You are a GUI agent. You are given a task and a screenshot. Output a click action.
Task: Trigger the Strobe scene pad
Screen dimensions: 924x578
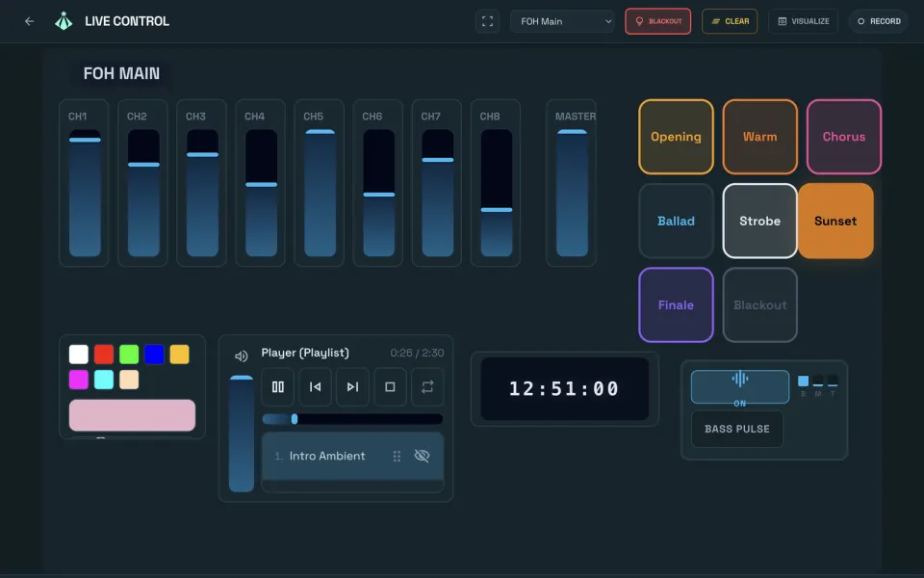pos(760,222)
